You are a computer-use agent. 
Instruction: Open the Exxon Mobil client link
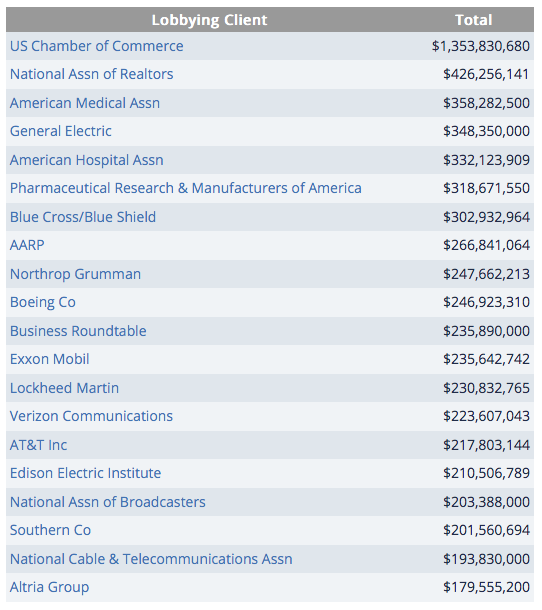49,359
